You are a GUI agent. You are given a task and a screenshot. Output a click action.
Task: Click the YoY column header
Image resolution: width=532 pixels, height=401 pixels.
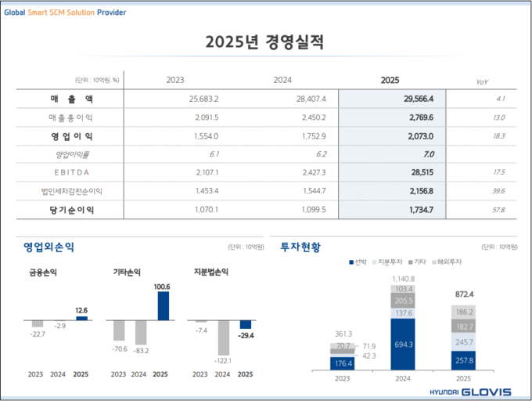pyautogui.click(x=482, y=81)
